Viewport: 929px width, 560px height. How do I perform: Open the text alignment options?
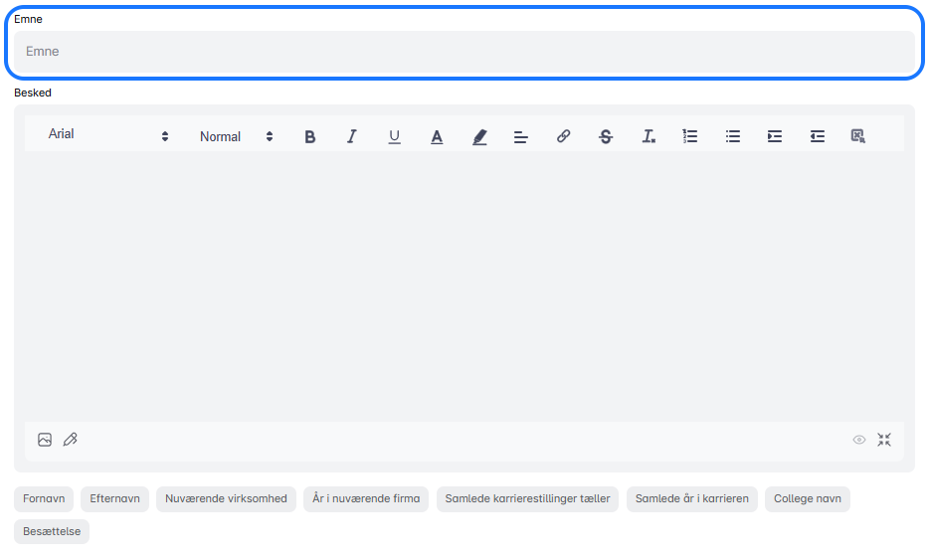tap(520, 137)
